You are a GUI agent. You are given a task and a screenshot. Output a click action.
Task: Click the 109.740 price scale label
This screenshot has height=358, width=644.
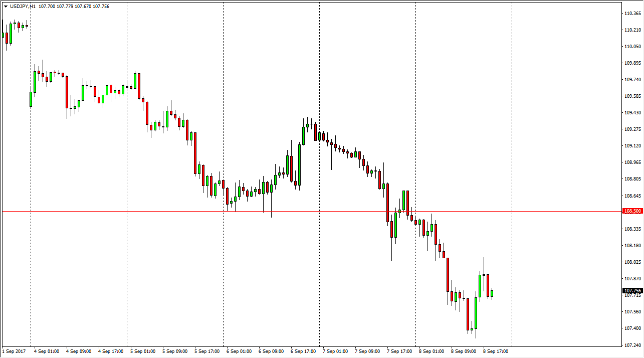pyautogui.click(x=632, y=80)
